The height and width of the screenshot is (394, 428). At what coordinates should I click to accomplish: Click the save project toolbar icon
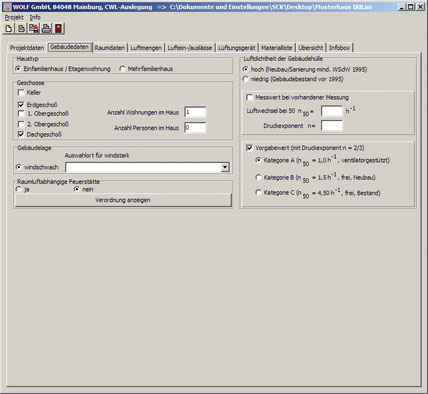click(34, 29)
